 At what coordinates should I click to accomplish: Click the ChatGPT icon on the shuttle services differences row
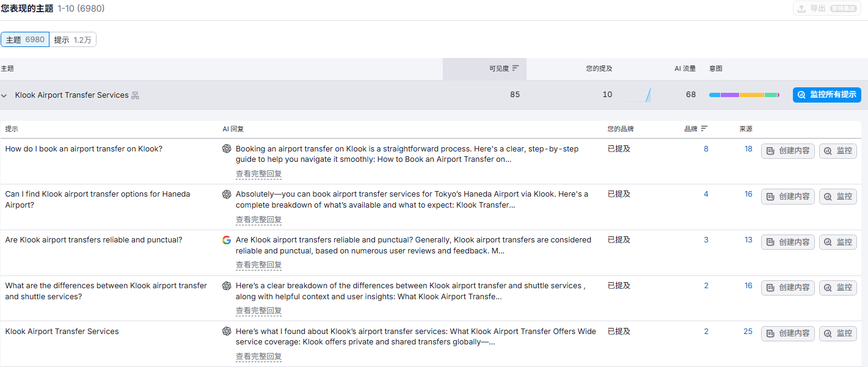coord(227,286)
